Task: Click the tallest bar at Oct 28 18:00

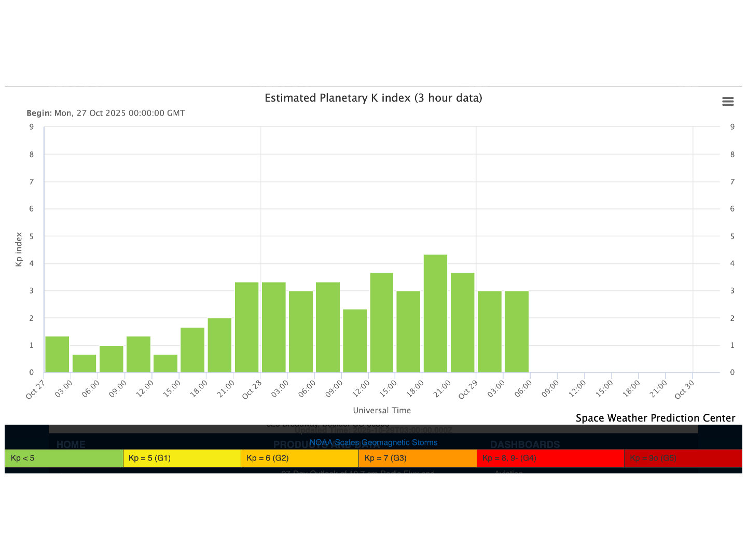Action: coord(435,313)
